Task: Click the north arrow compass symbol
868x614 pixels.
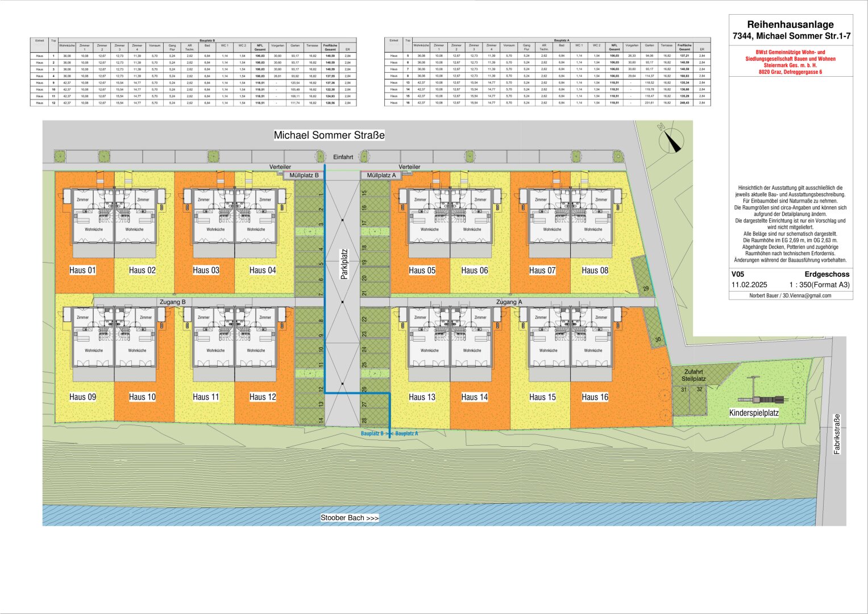Action: pos(672,140)
